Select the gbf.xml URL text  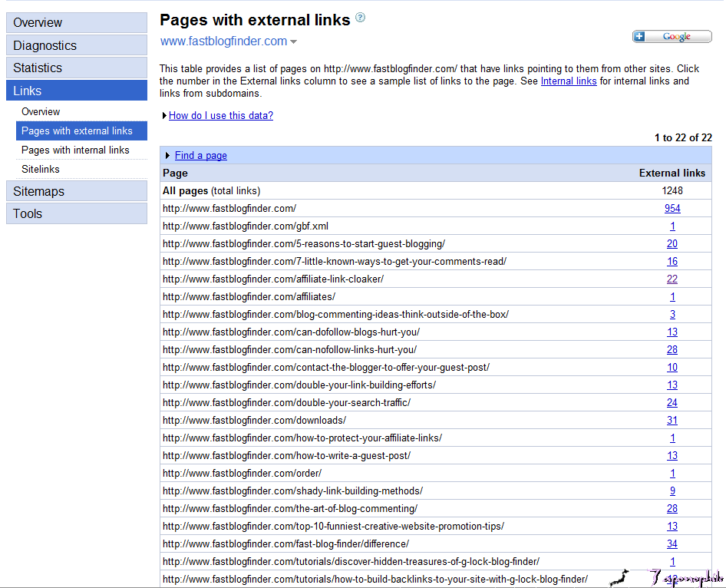(x=246, y=226)
